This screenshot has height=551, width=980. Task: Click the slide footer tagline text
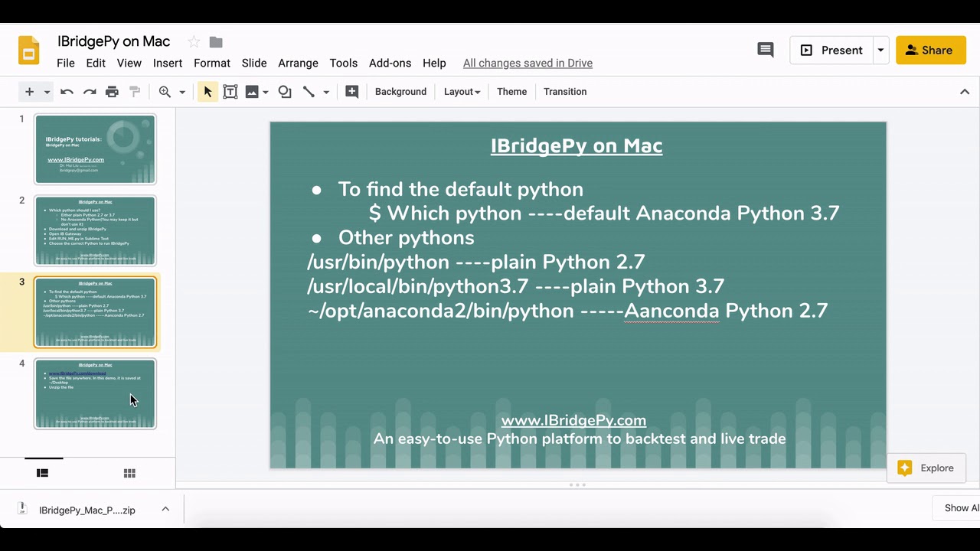pos(580,439)
